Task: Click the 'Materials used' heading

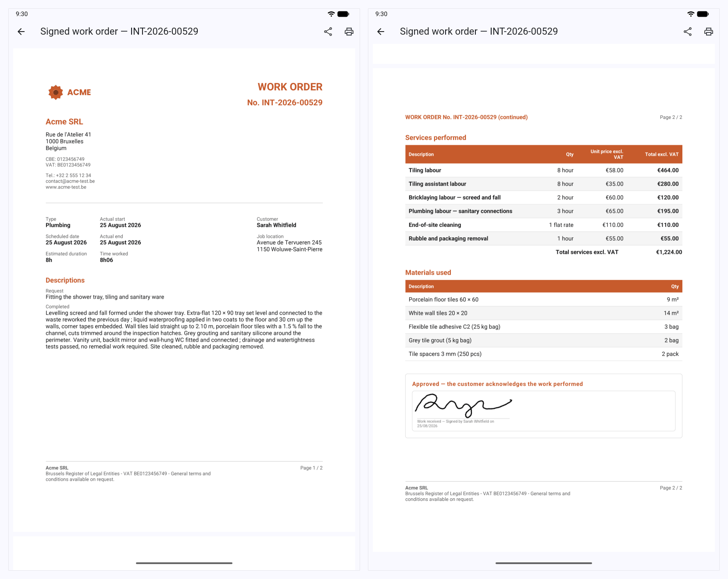Action: (428, 273)
